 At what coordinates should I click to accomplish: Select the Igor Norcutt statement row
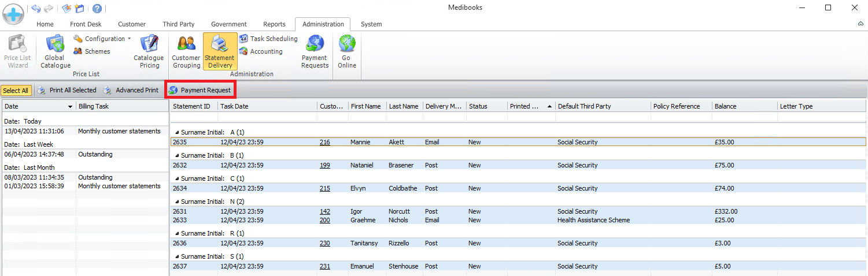pyautogui.click(x=405, y=211)
